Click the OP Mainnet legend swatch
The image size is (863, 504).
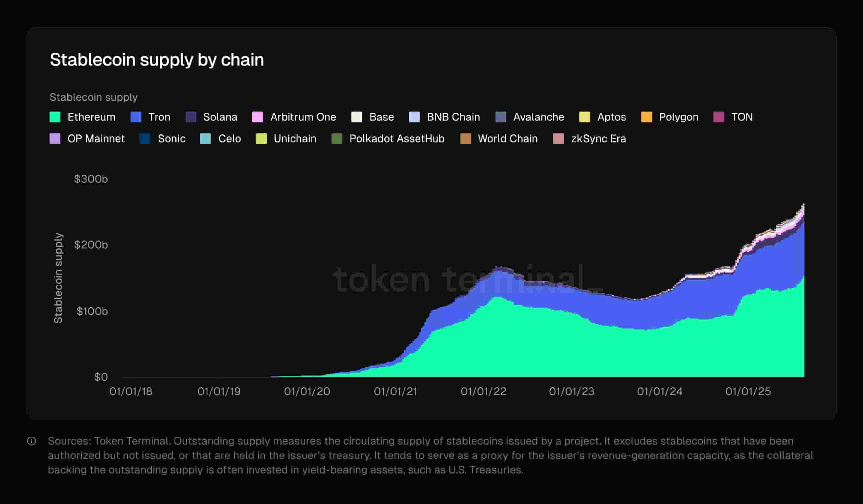pos(55,139)
